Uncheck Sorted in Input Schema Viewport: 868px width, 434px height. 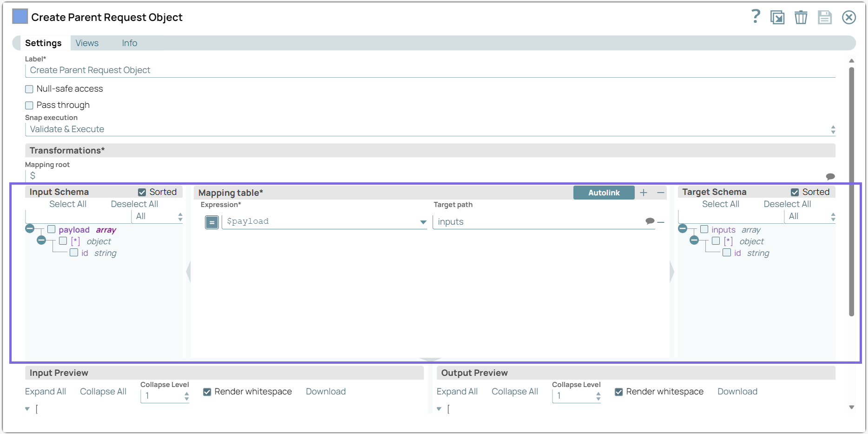coord(142,192)
